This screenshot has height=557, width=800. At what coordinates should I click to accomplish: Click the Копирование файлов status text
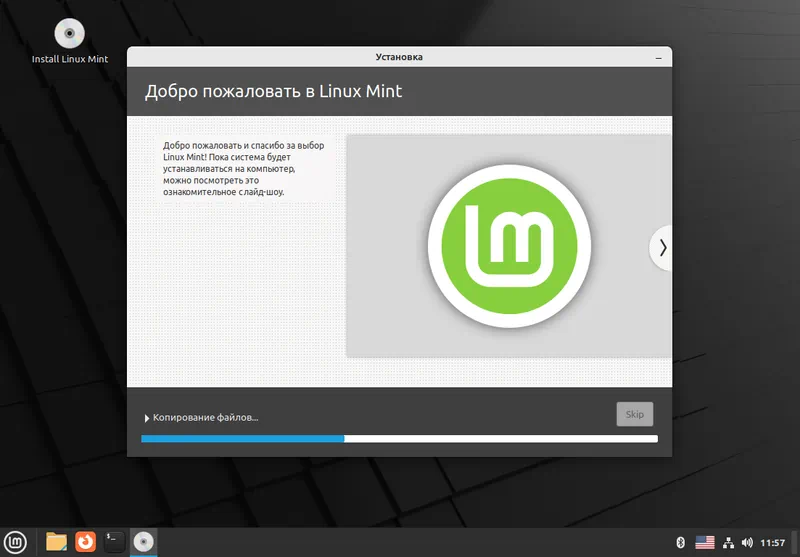206,418
